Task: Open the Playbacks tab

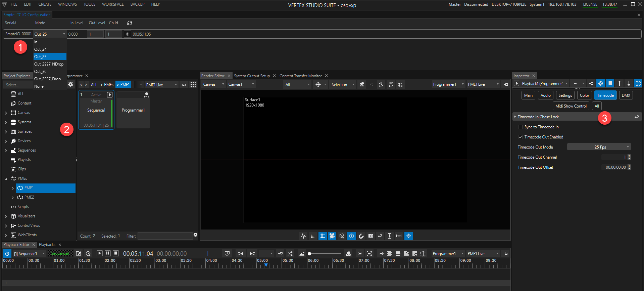Action: [47, 245]
